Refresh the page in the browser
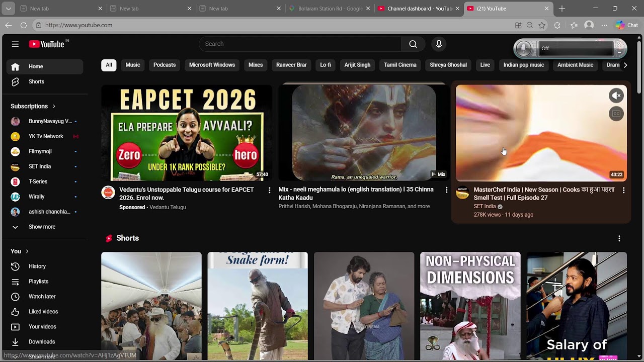644x362 pixels. click(x=24, y=25)
